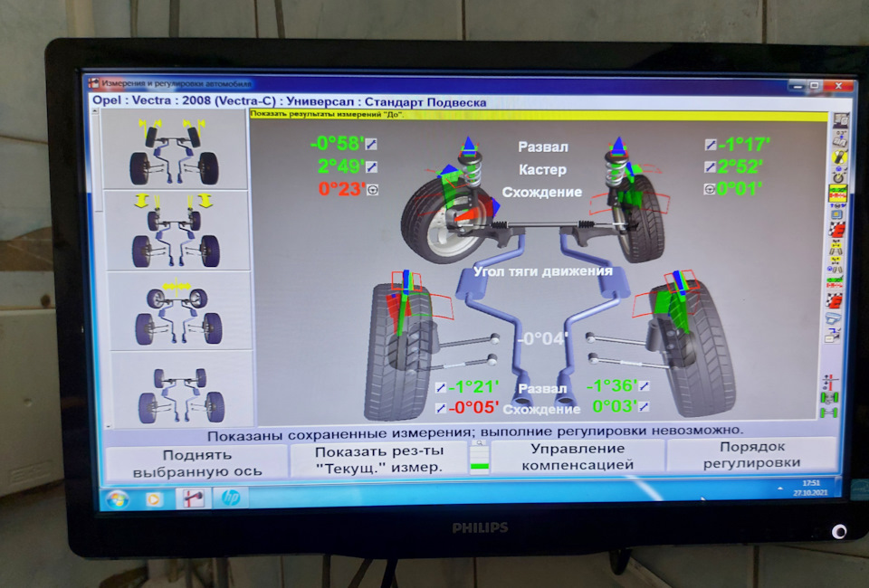Click checkered flag icon below the blue square icon
This screenshot has height=588, width=869.
point(836,228)
